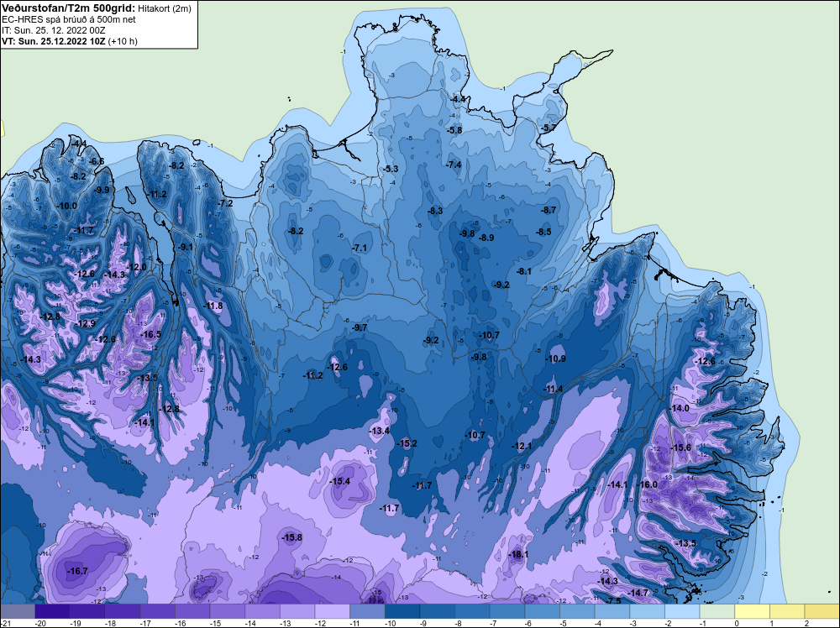Click the legend tick label -15
The height and width of the screenshot is (628, 840).
click(x=215, y=623)
